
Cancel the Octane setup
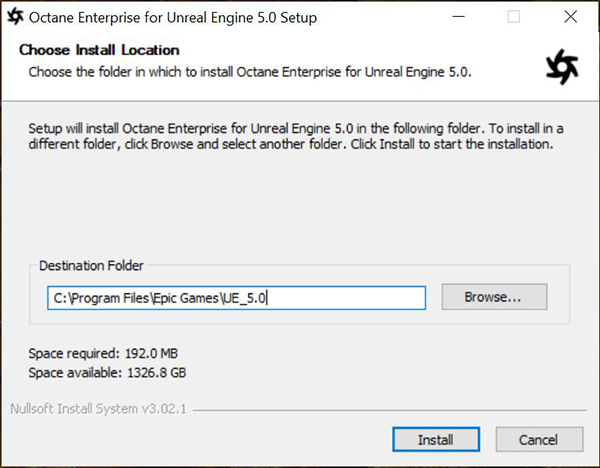tap(539, 439)
